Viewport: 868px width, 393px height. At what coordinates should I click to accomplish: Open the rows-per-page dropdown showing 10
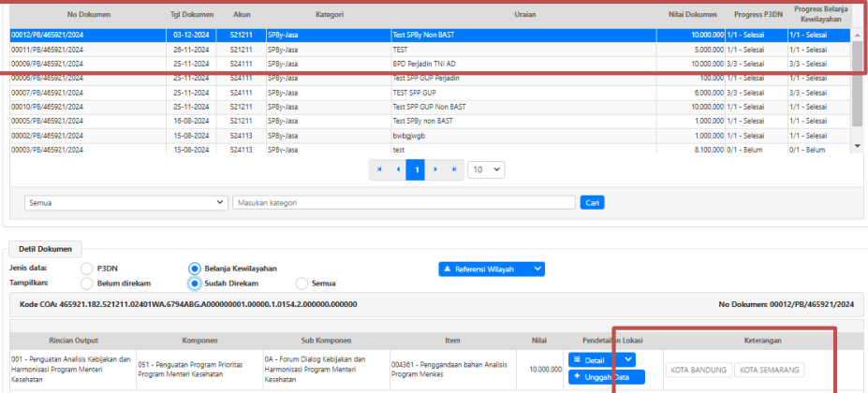click(486, 169)
